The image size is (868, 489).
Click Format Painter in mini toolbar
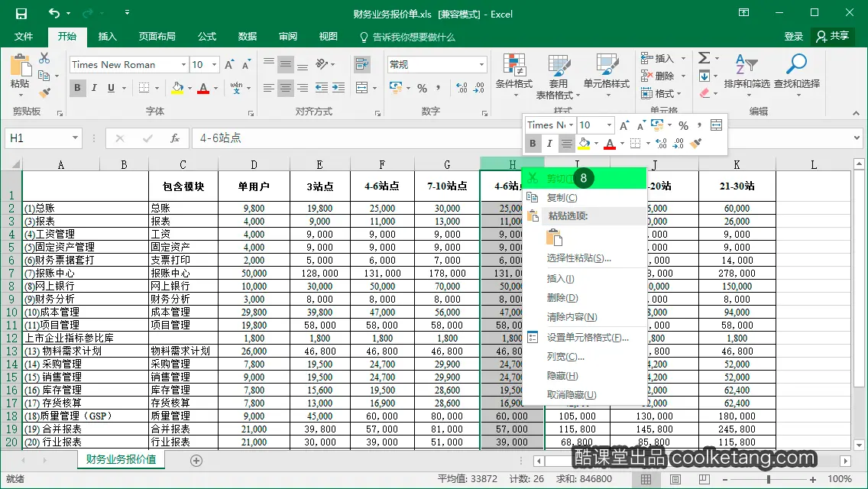(696, 144)
